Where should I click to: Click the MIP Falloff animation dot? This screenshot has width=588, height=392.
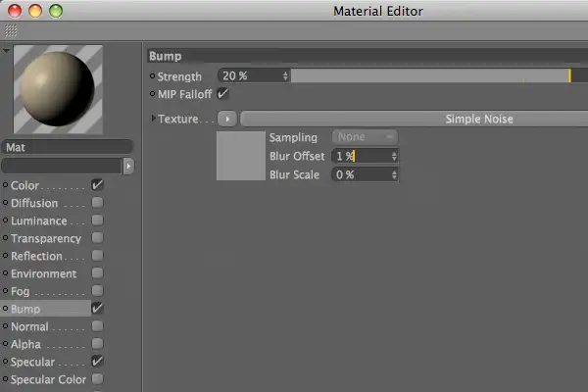coord(152,93)
